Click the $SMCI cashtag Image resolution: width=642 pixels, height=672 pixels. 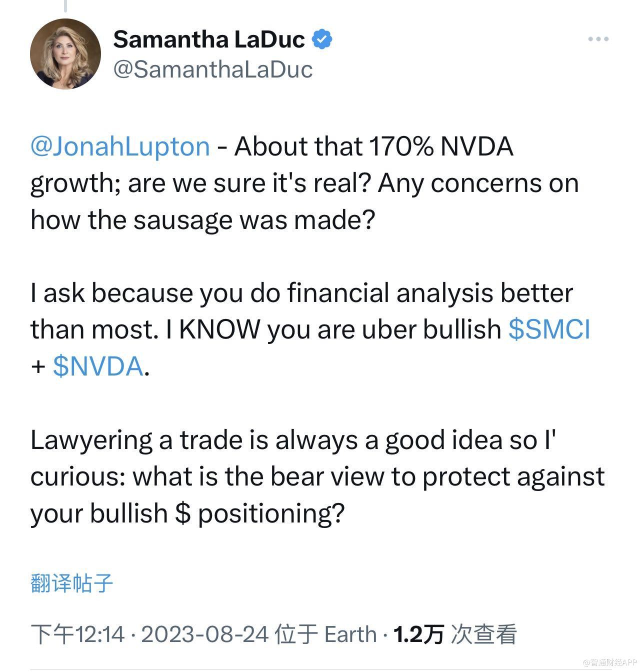click(x=549, y=329)
